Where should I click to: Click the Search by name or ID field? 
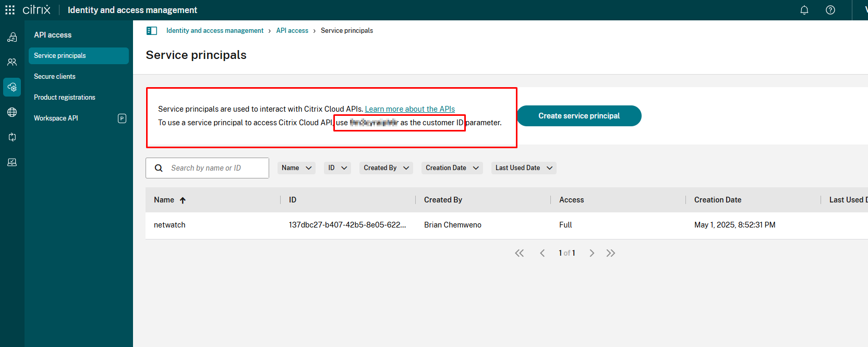207,168
